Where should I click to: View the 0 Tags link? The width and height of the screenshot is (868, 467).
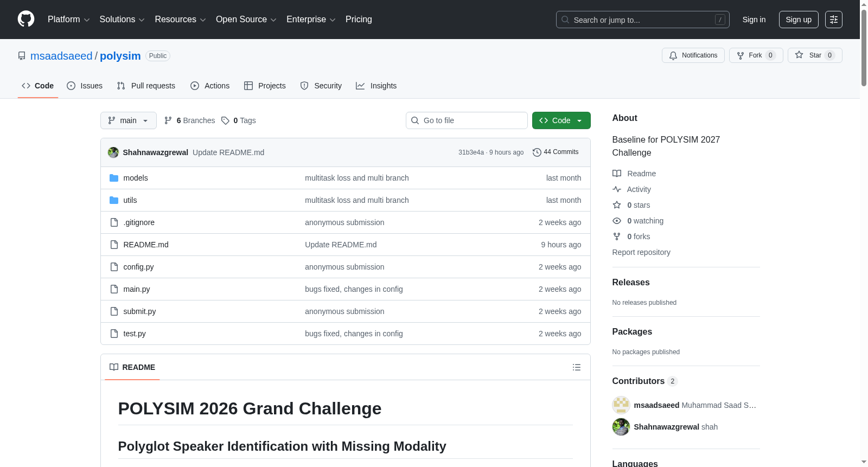(x=239, y=120)
